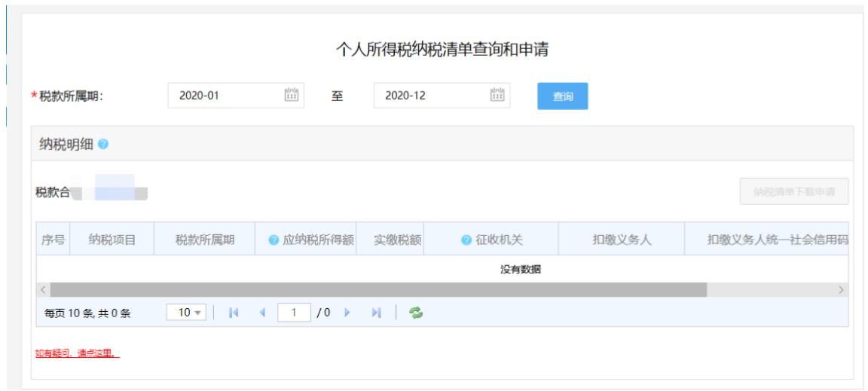The image size is (868, 391).
Task: Open calendar icon for start period 2020-01
Action: (x=292, y=95)
